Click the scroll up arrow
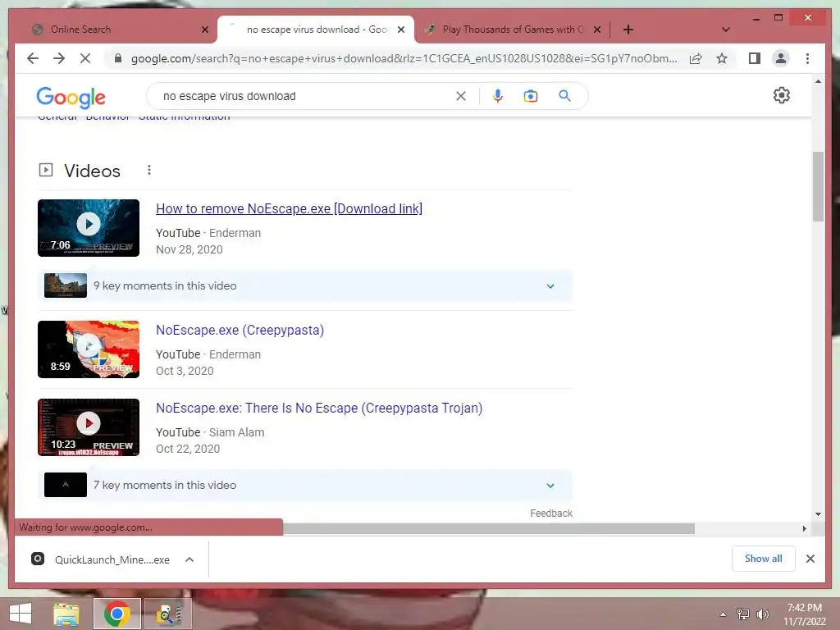Image resolution: width=840 pixels, height=630 pixels. [818, 81]
